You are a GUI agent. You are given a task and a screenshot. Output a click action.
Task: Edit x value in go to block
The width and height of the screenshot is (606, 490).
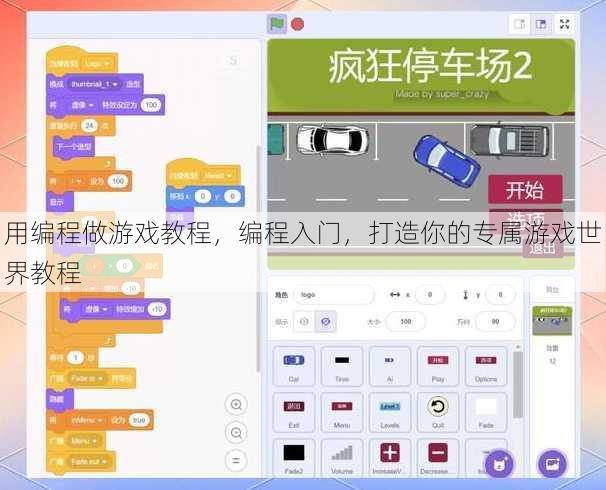tap(203, 196)
